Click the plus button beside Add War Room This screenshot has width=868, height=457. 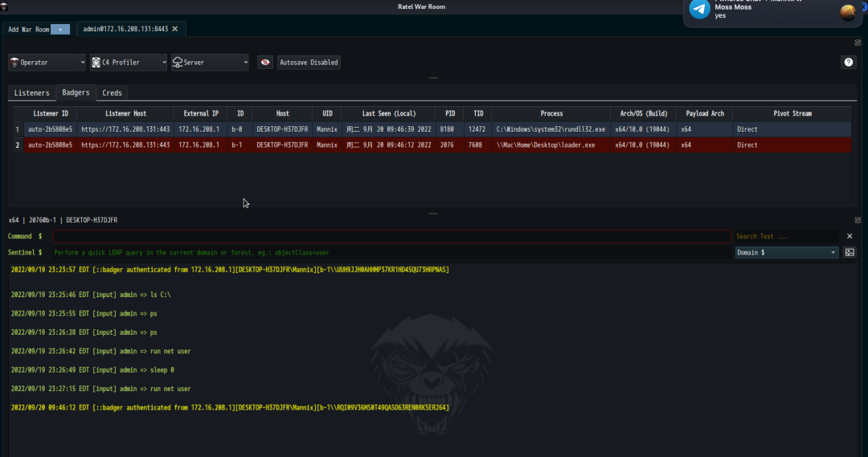[60, 30]
